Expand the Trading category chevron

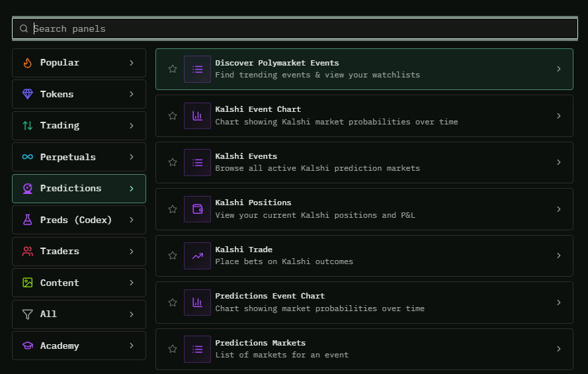pos(132,126)
